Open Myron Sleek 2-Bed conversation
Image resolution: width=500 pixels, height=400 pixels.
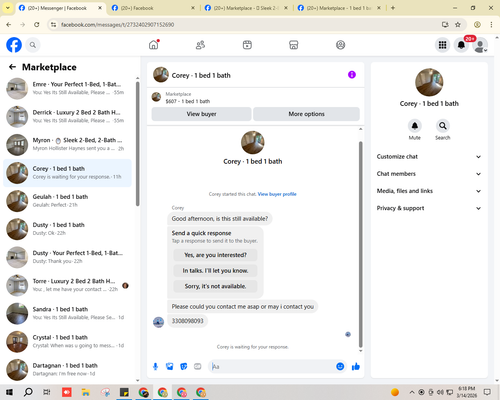(67, 145)
